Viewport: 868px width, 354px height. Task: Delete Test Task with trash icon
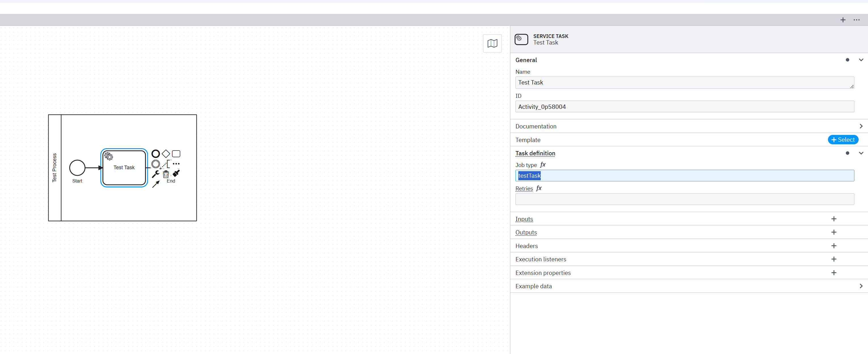pyautogui.click(x=166, y=174)
